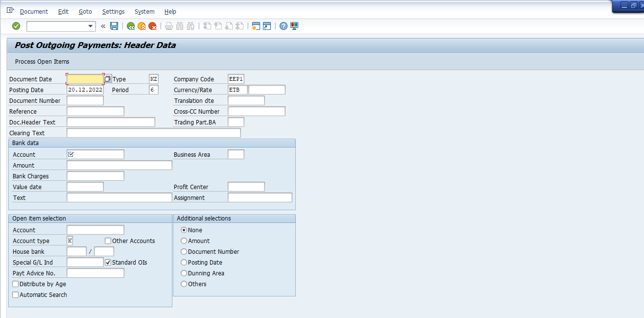Click the Bank data Amount field
This screenshot has height=318, width=644.
[x=119, y=165]
